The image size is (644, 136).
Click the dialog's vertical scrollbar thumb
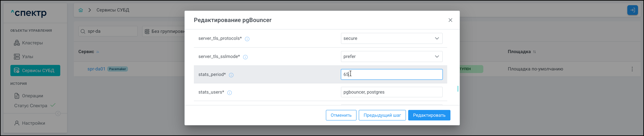pos(458,89)
